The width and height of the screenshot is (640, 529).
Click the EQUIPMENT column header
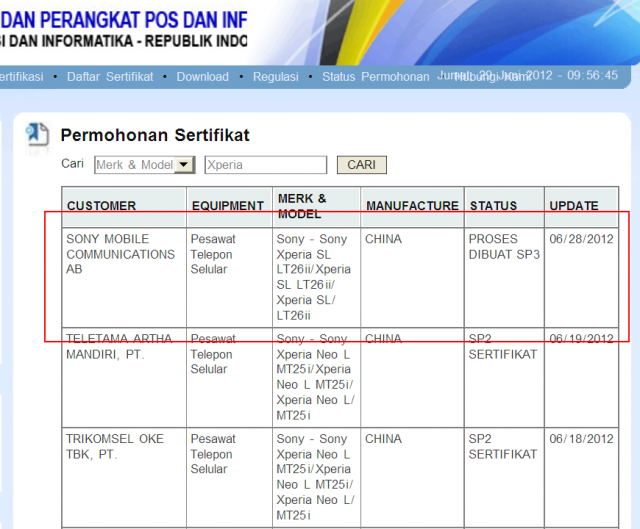(228, 206)
